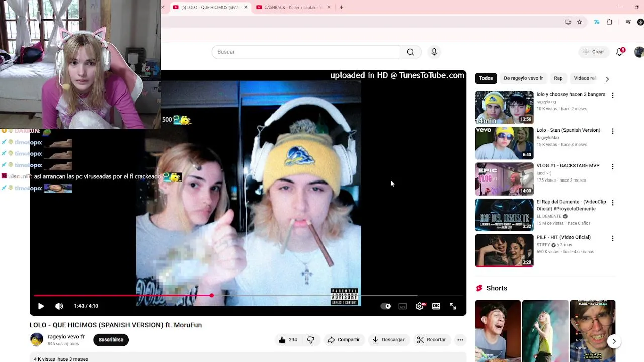Like the video with thumbs up
Image resolution: width=644 pixels, height=362 pixels.
pyautogui.click(x=287, y=340)
